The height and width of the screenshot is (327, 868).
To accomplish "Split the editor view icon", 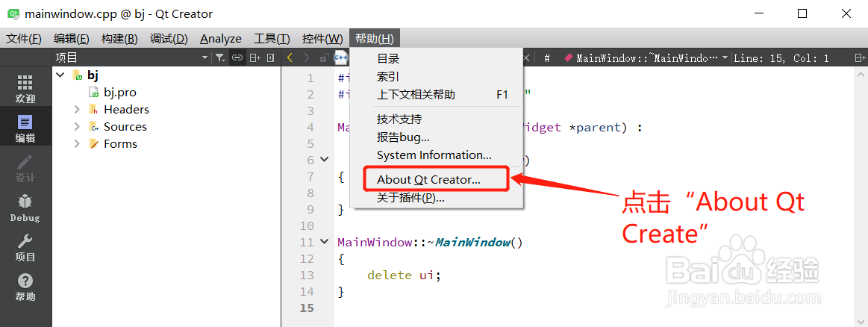I will [x=860, y=57].
